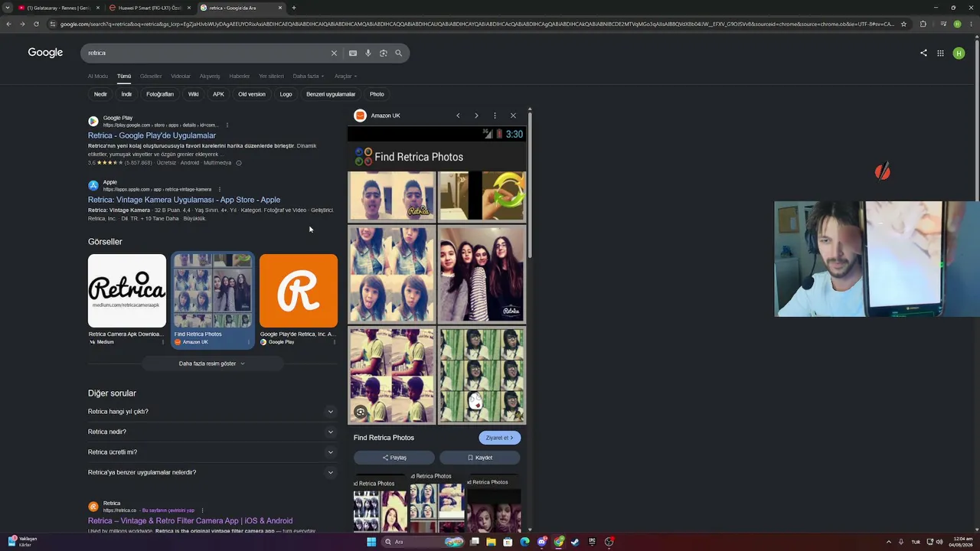Go back to the previous page
980x551 pixels.
pyautogui.click(x=8, y=24)
